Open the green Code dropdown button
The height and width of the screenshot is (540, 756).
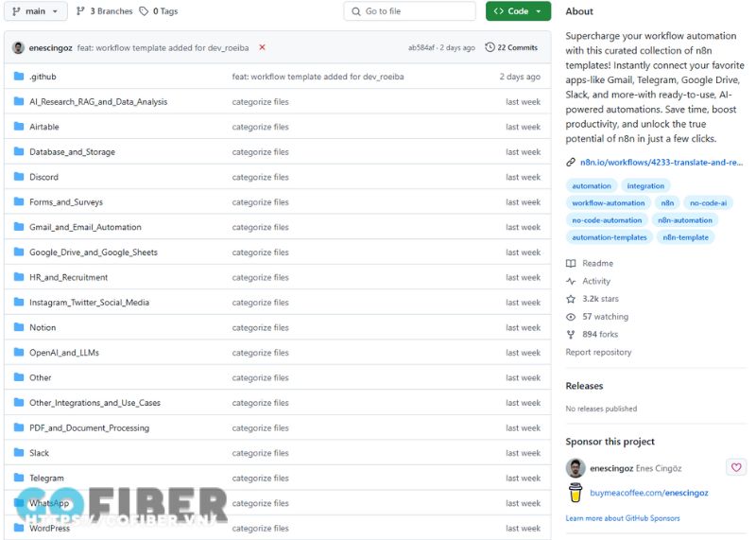(x=518, y=11)
